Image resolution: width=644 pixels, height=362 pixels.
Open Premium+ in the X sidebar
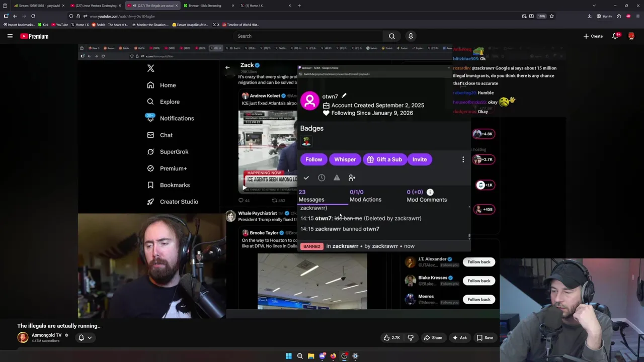[167, 168]
